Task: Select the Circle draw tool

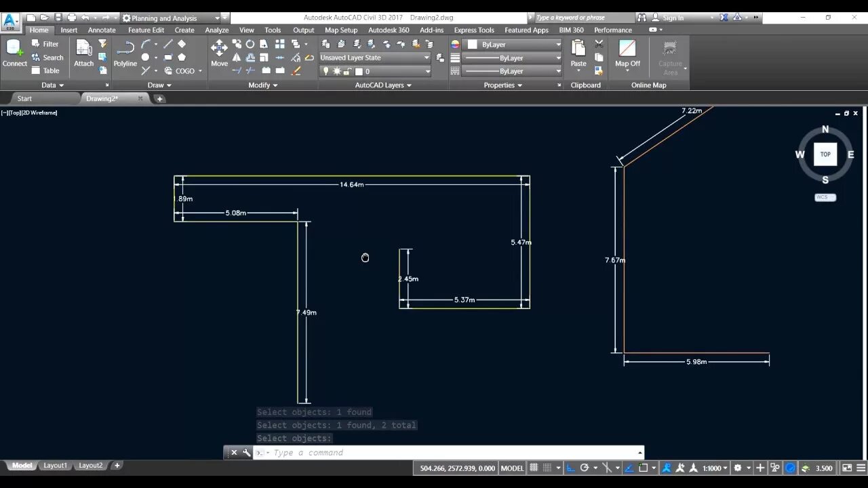Action: pos(145,58)
